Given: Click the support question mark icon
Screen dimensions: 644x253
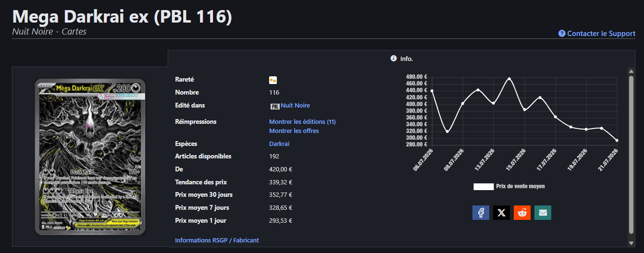Looking at the screenshot, I should coord(561,34).
